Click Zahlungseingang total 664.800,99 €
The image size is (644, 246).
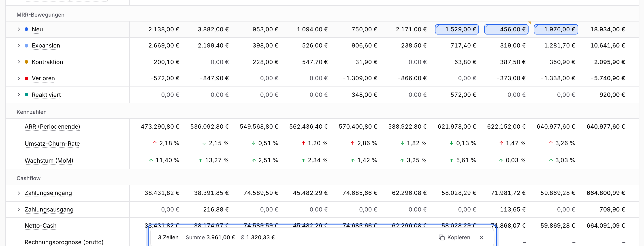pos(606,193)
